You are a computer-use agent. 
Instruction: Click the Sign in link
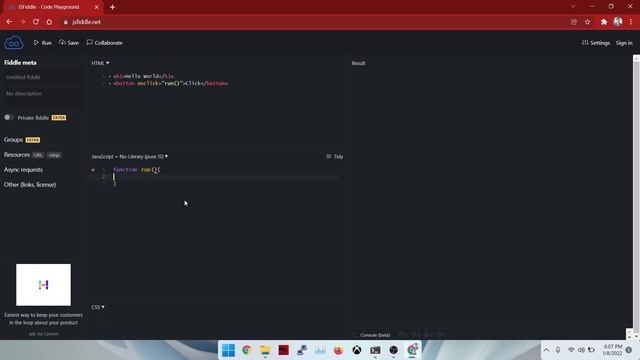pos(624,43)
